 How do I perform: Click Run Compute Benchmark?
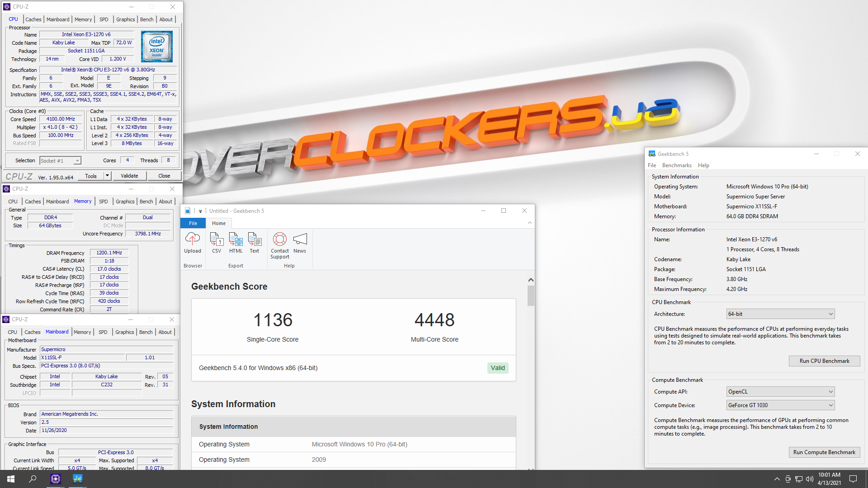coord(824,452)
